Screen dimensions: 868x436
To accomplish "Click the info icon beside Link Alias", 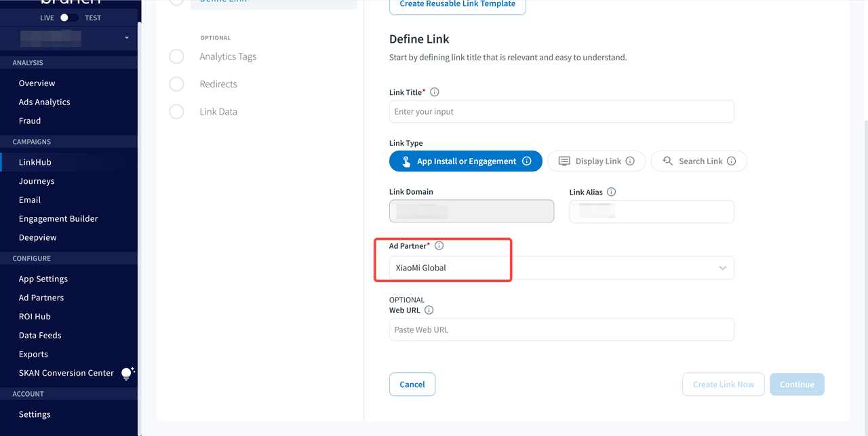I will pos(611,192).
